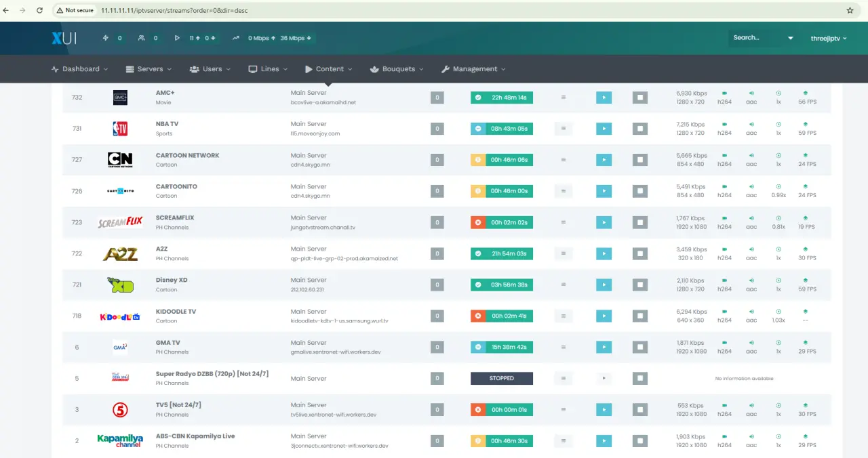The width and height of the screenshot is (868, 458).
Task: Click the A2Z stream name
Action: (x=162, y=249)
